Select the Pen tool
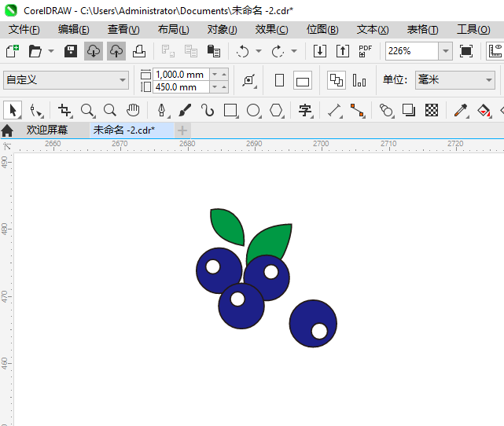Screen dimensions: 504x426 click(x=162, y=111)
